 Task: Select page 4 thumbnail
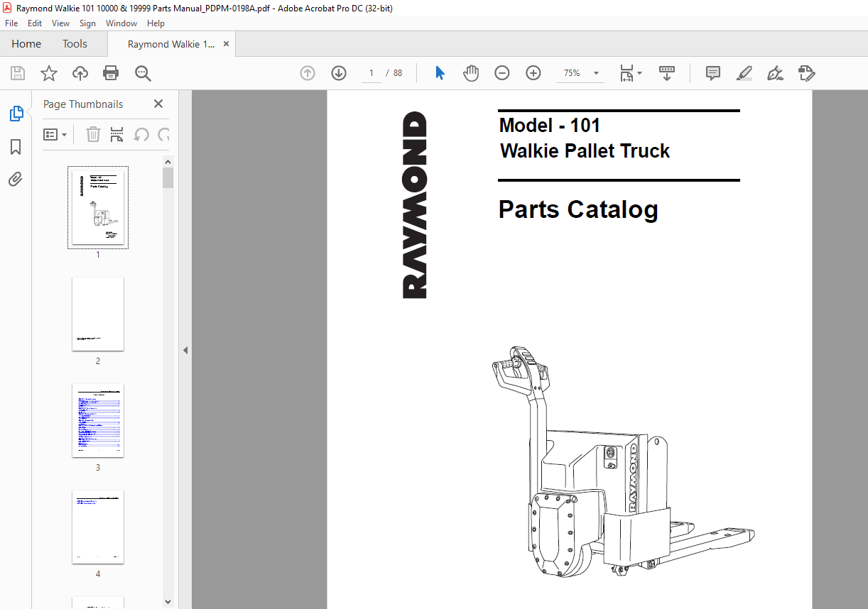98,527
